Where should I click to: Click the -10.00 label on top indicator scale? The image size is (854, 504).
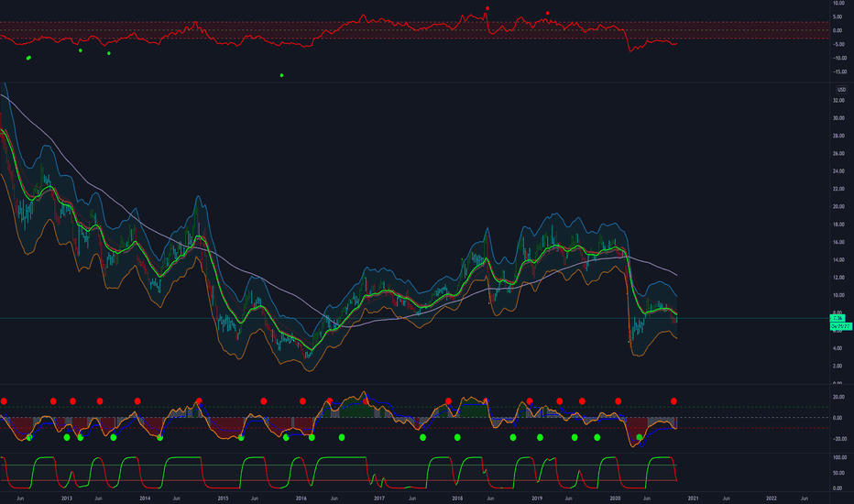pos(838,59)
